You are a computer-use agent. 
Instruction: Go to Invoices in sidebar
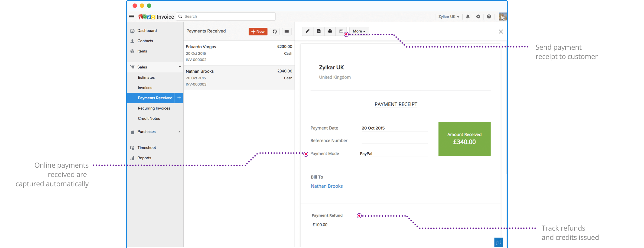click(x=145, y=88)
